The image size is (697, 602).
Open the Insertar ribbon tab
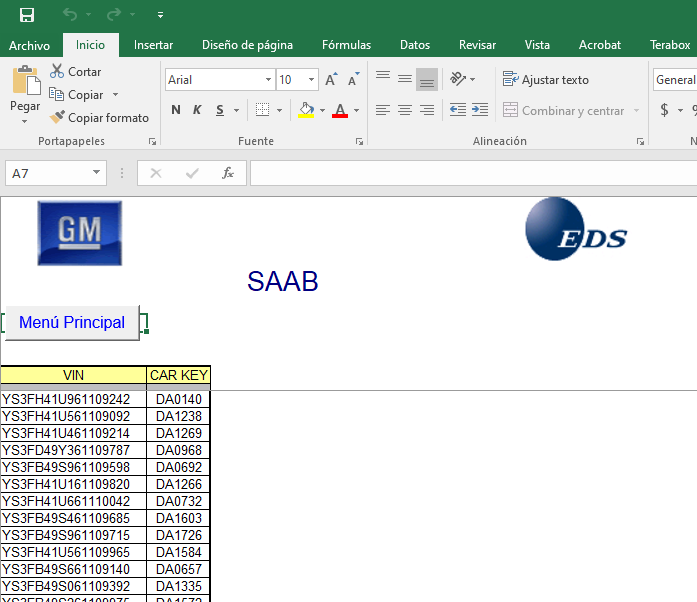pos(153,45)
